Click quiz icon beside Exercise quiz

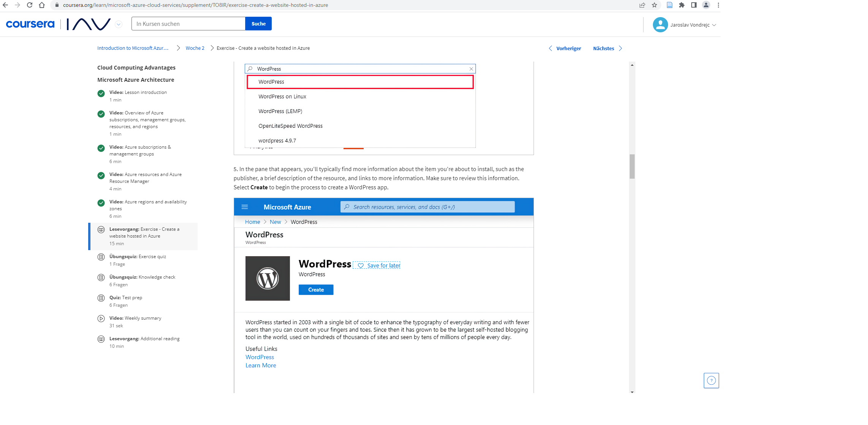pyautogui.click(x=101, y=257)
